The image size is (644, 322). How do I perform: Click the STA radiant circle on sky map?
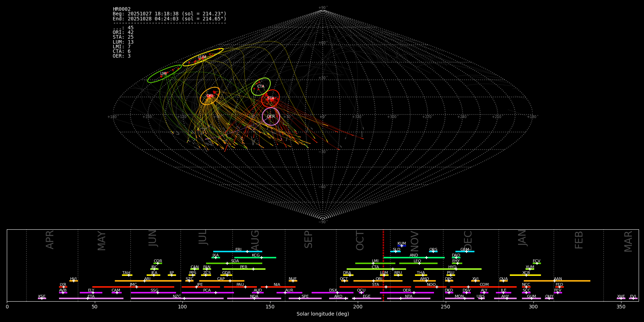pyautogui.click(x=270, y=98)
